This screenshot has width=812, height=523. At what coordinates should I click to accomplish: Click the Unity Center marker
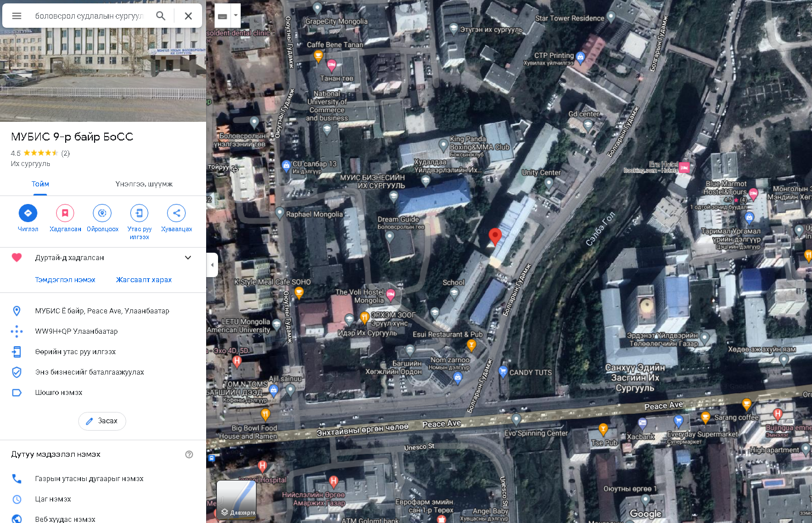548,183
